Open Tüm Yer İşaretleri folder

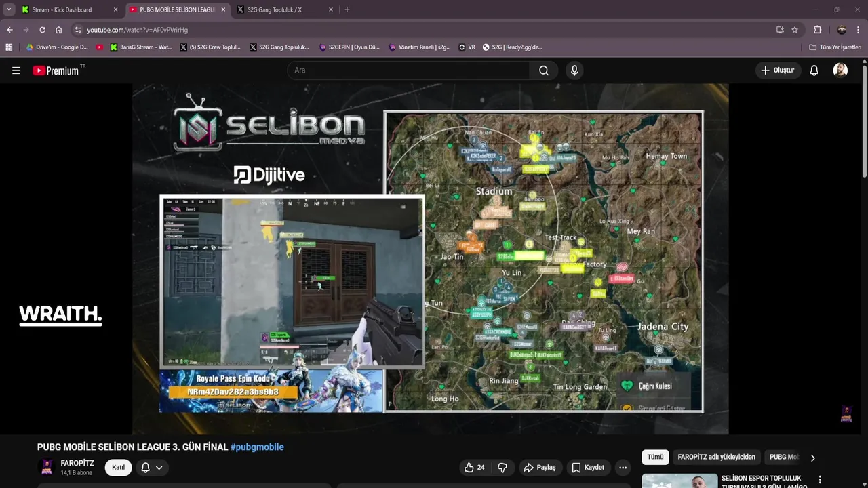(x=835, y=47)
